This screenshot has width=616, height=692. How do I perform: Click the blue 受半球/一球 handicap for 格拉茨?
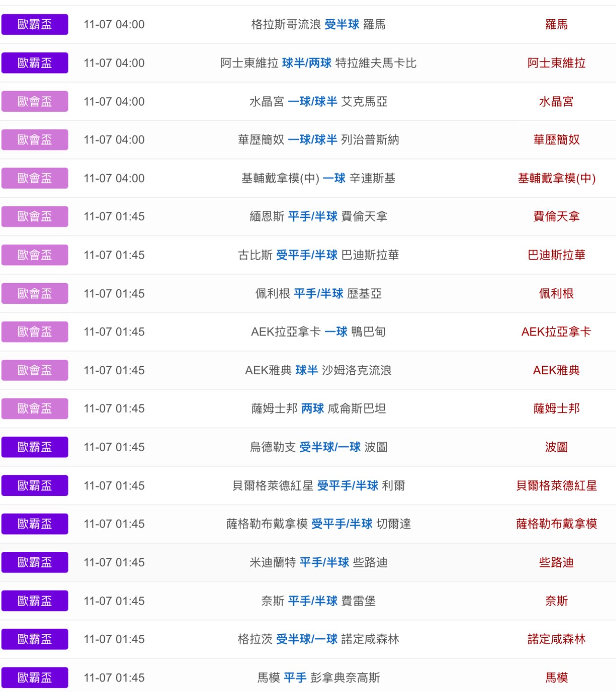[307, 639]
